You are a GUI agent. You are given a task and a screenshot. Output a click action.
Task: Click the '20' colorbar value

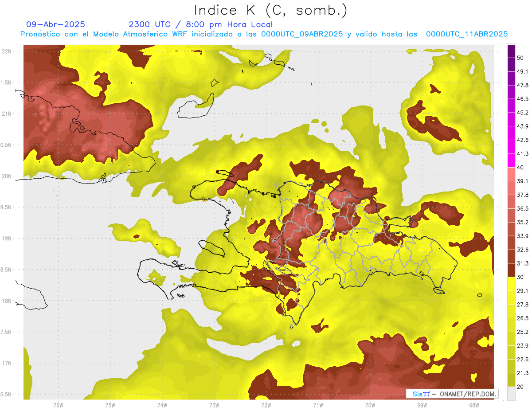coord(521,387)
